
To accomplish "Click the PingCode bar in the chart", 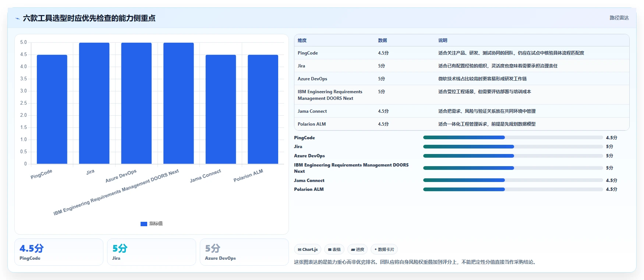I will pos(52,109).
